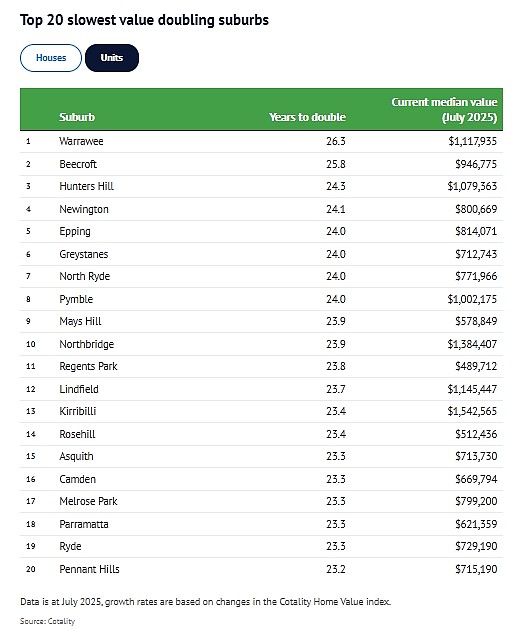
Task: Select the Greystanes row
Action: [x=261, y=254]
